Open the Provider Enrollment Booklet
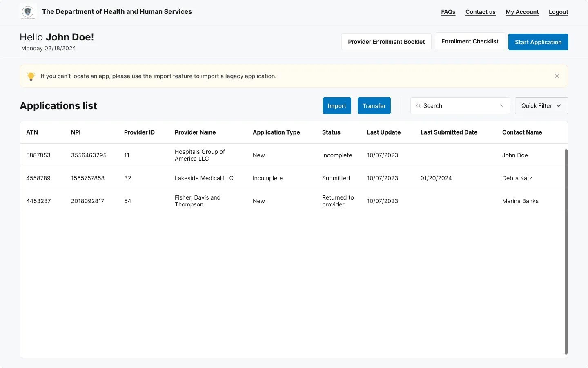This screenshot has height=368, width=588. 386,42
